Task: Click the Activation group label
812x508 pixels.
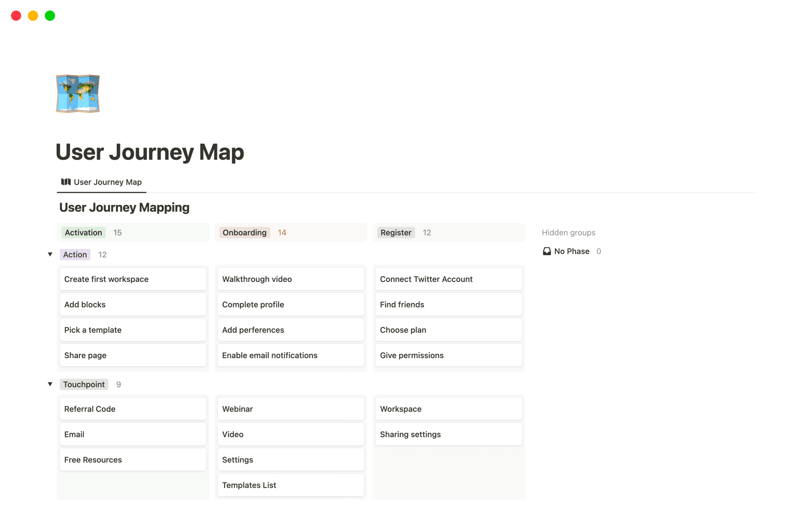Action: pyautogui.click(x=83, y=232)
